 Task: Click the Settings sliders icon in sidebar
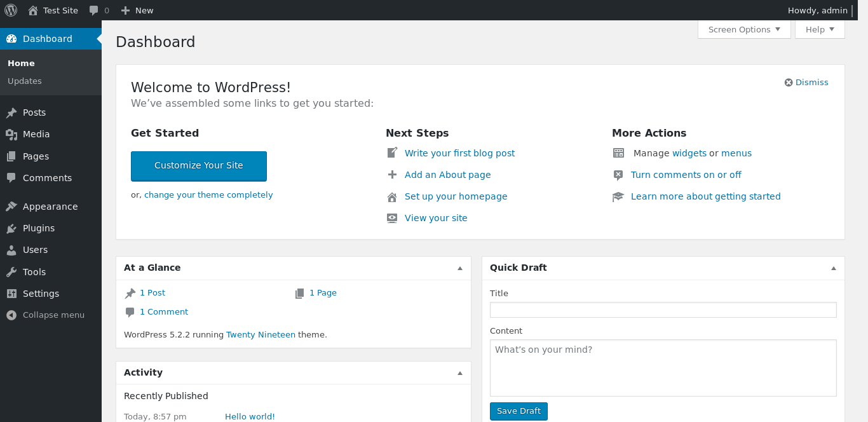coord(11,294)
